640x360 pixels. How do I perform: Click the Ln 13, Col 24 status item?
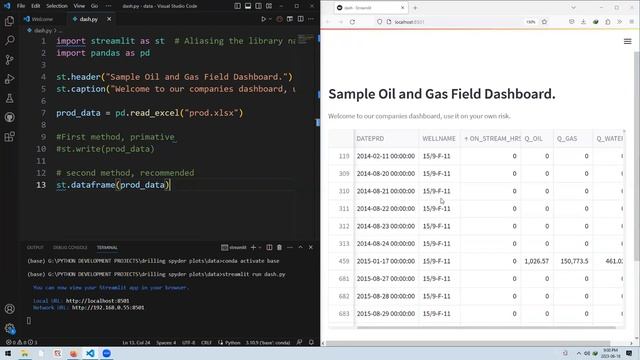(x=136, y=342)
